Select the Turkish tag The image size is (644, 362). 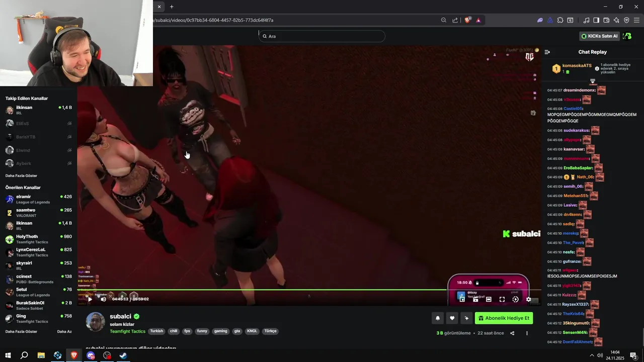point(156,331)
